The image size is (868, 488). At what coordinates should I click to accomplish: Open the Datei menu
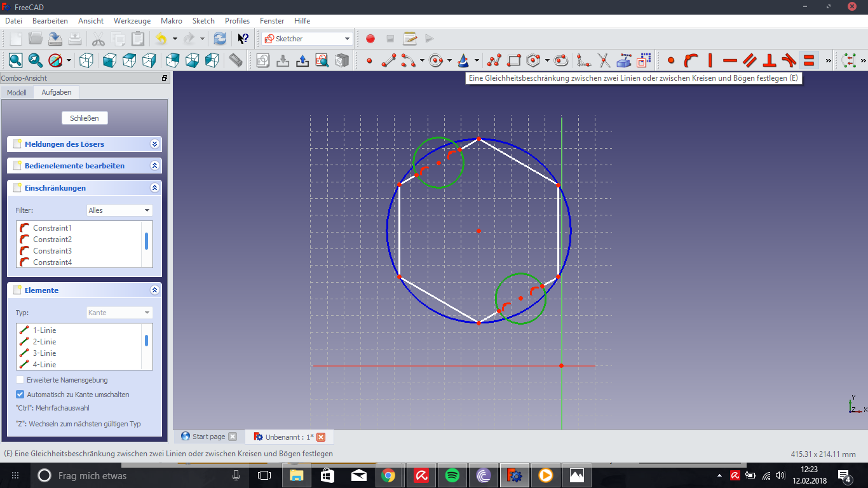pyautogui.click(x=13, y=21)
